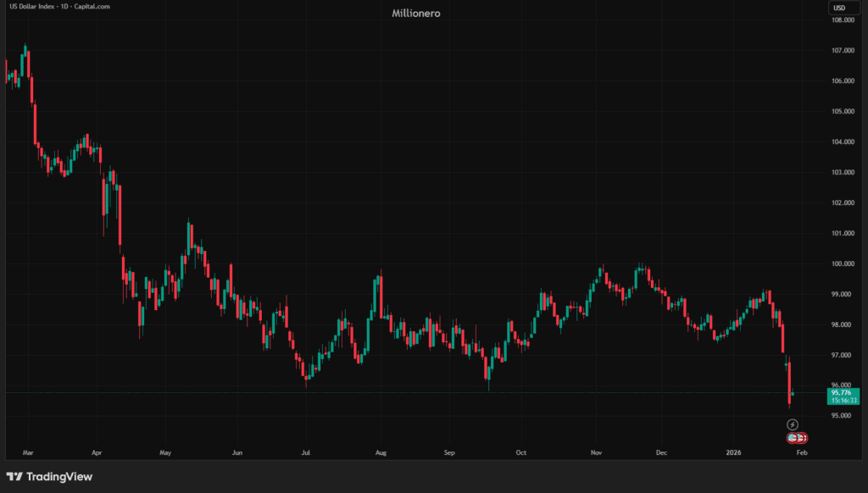Click the TradingView logo icon
The image size is (868, 493).
coord(14,477)
